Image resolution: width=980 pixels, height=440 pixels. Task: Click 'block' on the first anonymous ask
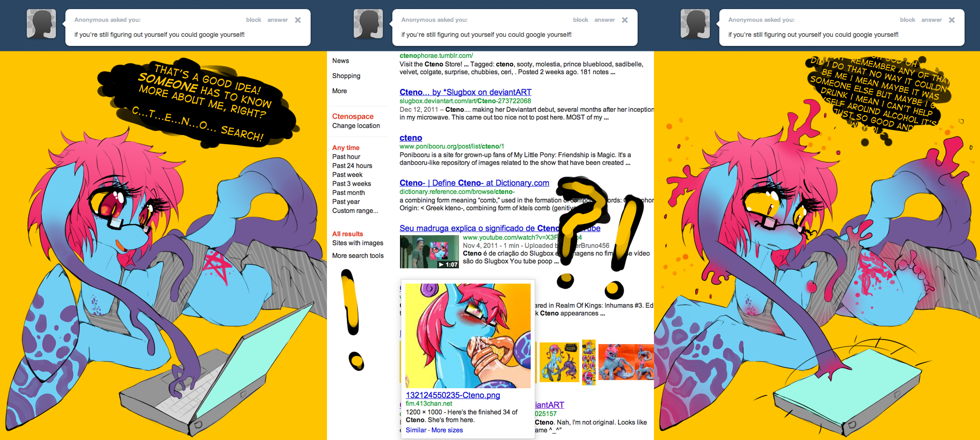[x=253, y=20]
